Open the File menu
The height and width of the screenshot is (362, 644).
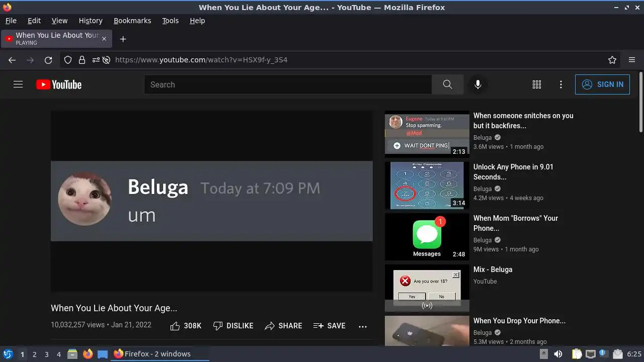coord(11,21)
